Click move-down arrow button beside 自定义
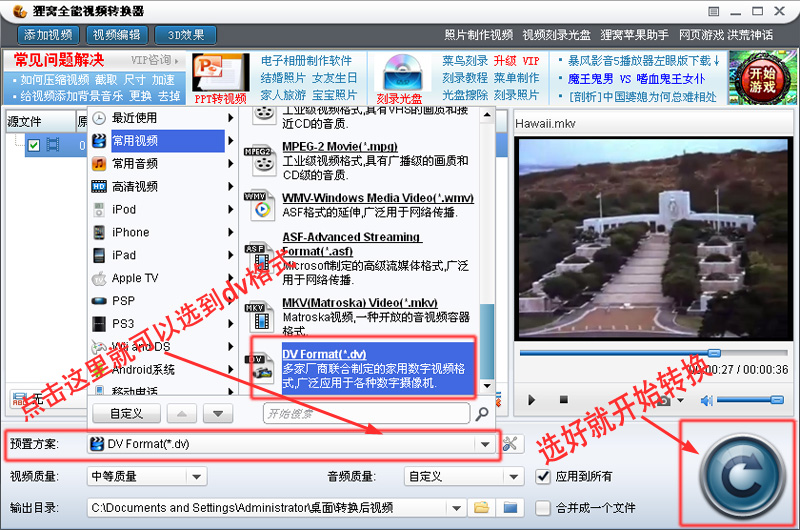Screen dimensions: 800x530 coord(218,414)
